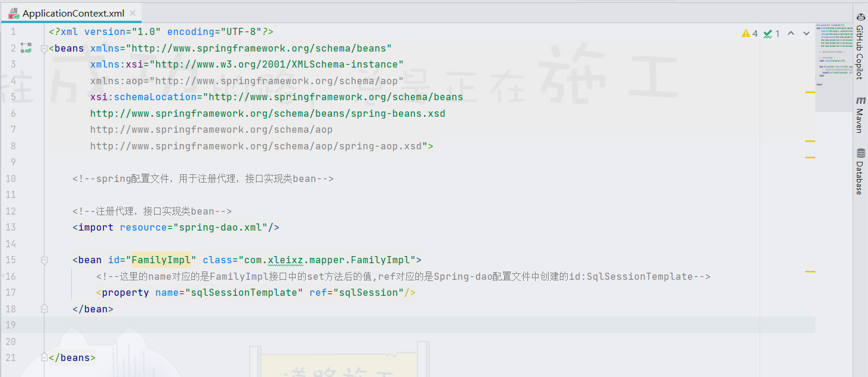Click the yellow warning stripe beside line 9
868x377 pixels.
click(x=810, y=157)
